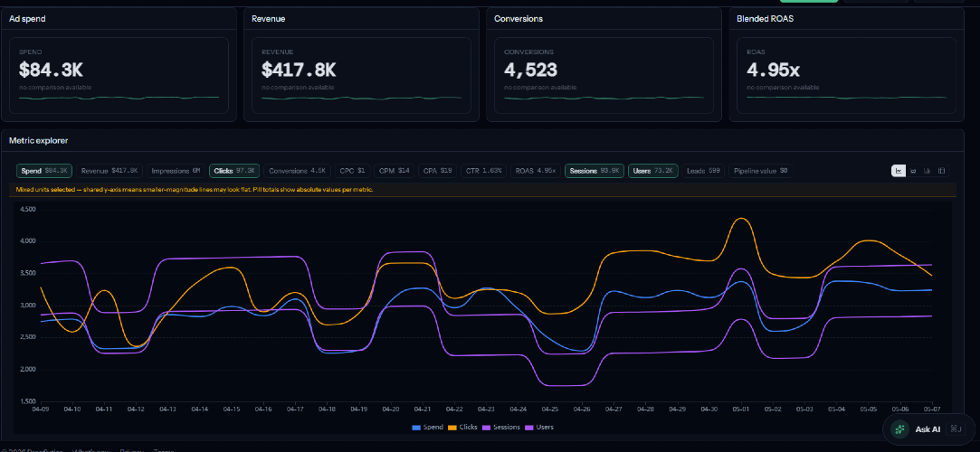Image resolution: width=980 pixels, height=452 pixels.
Task: Switch to the table view icon
Action: tap(942, 171)
